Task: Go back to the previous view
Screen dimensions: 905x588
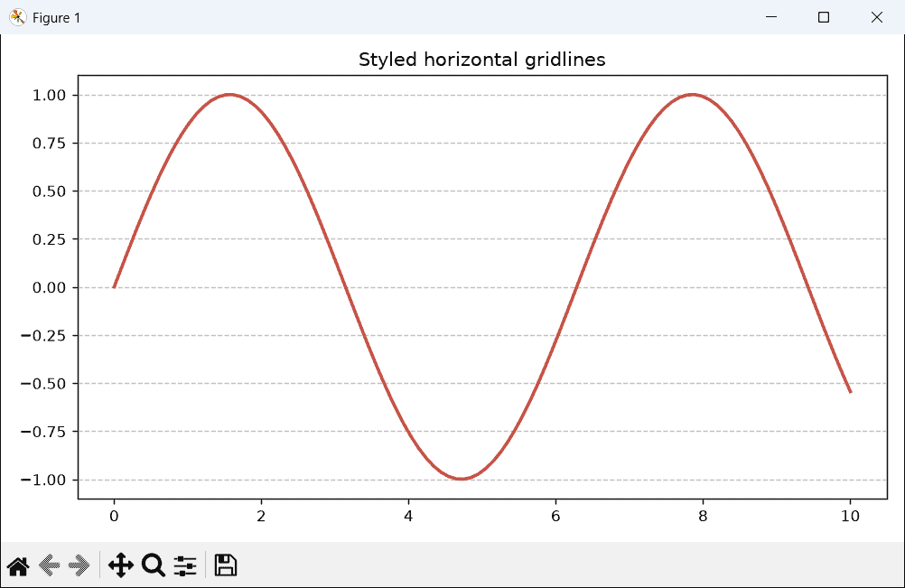Action: pos(50,565)
